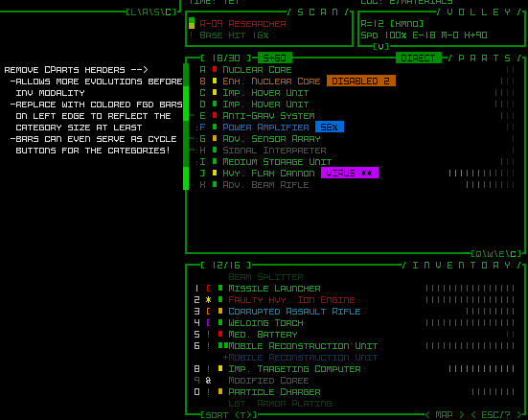Click the orange DISABLED 2 tag

[361, 81]
